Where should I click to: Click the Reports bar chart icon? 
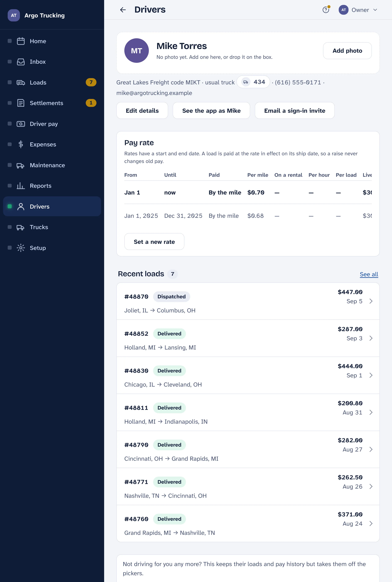21,186
